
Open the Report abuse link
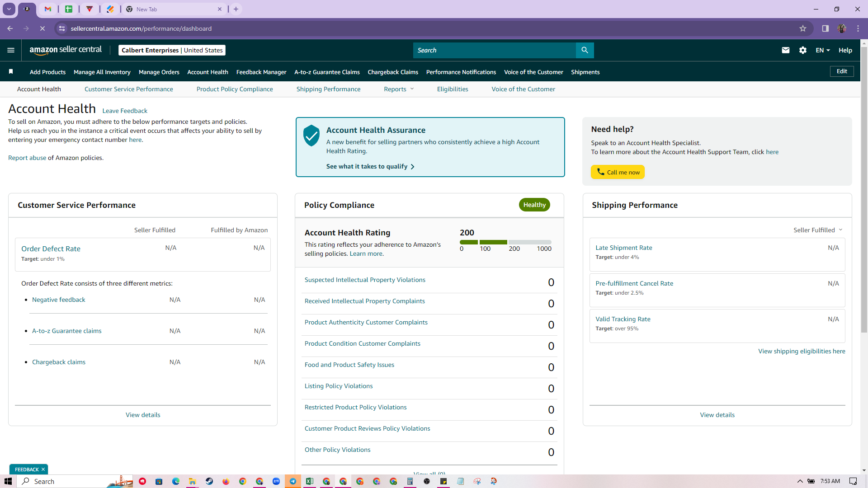coord(27,158)
